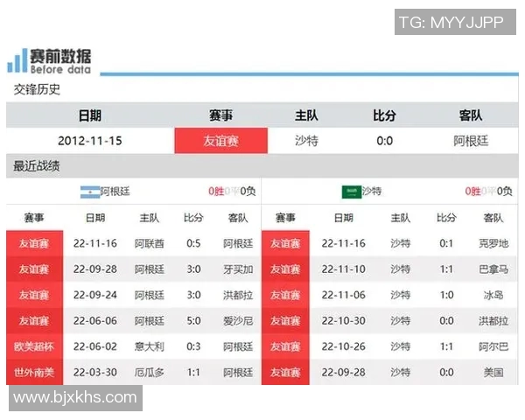This screenshot has height=420, width=525.
Task: Select the date 22-06-02
Action: (x=95, y=346)
